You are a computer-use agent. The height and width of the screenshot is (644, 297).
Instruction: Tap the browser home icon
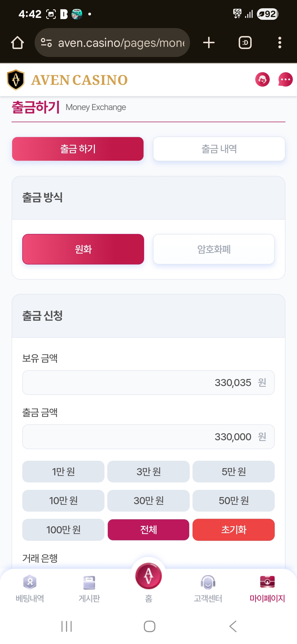[17, 43]
